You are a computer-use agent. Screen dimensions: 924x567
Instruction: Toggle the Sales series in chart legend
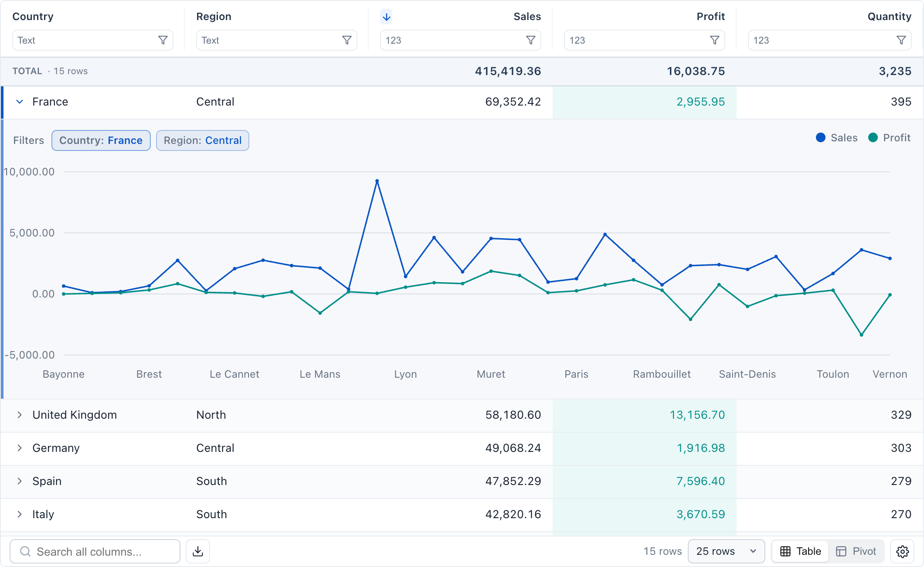tap(836, 138)
